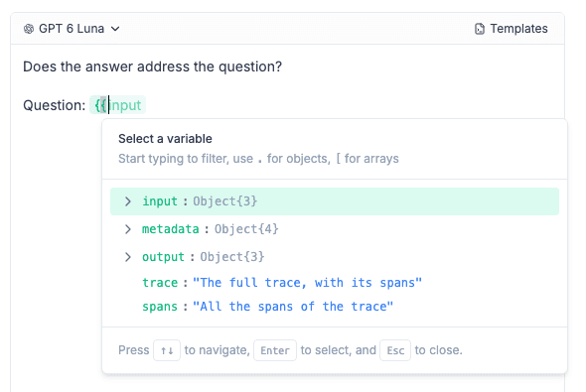Click the up-down arrows navigate key hint

[x=167, y=350]
